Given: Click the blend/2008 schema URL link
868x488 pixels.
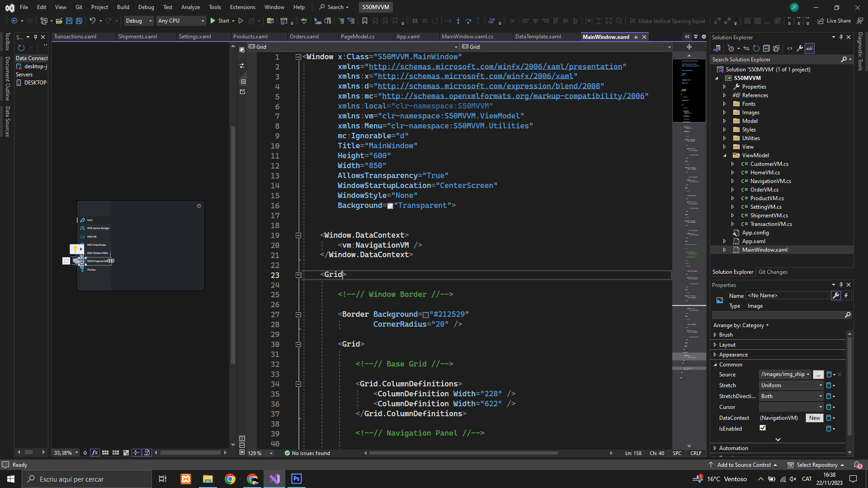Looking at the screenshot, I should pyautogui.click(x=489, y=86).
